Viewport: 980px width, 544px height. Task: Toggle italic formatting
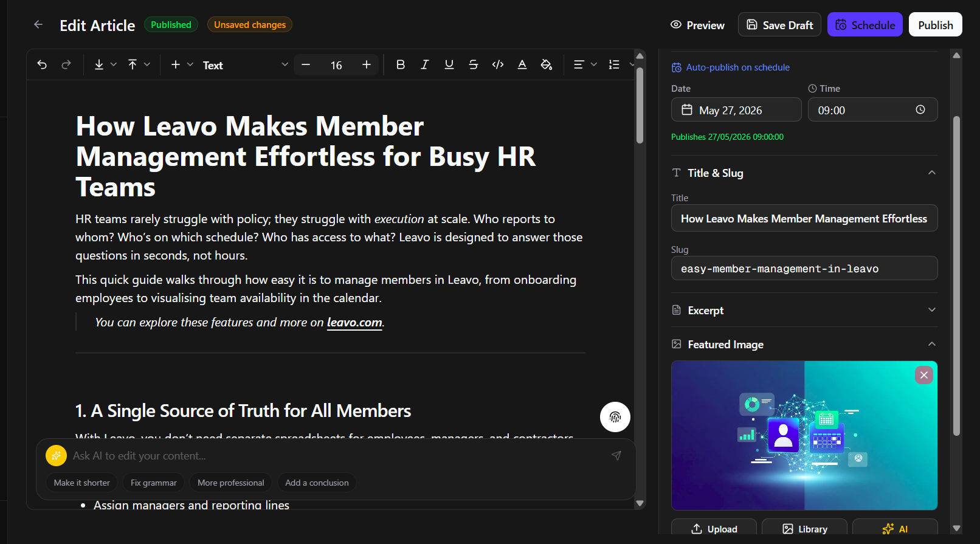point(424,64)
